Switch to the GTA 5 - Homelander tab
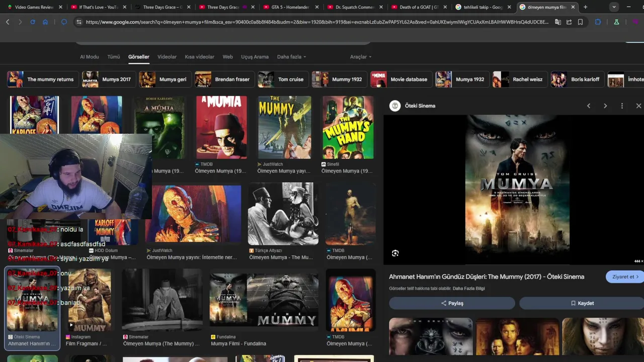The width and height of the screenshot is (644, 362). (x=286, y=7)
